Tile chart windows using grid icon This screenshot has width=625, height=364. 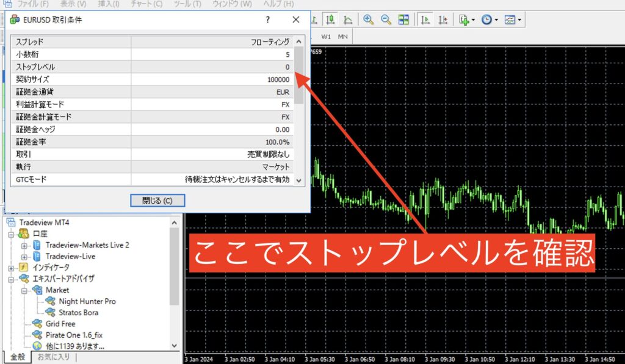click(404, 20)
